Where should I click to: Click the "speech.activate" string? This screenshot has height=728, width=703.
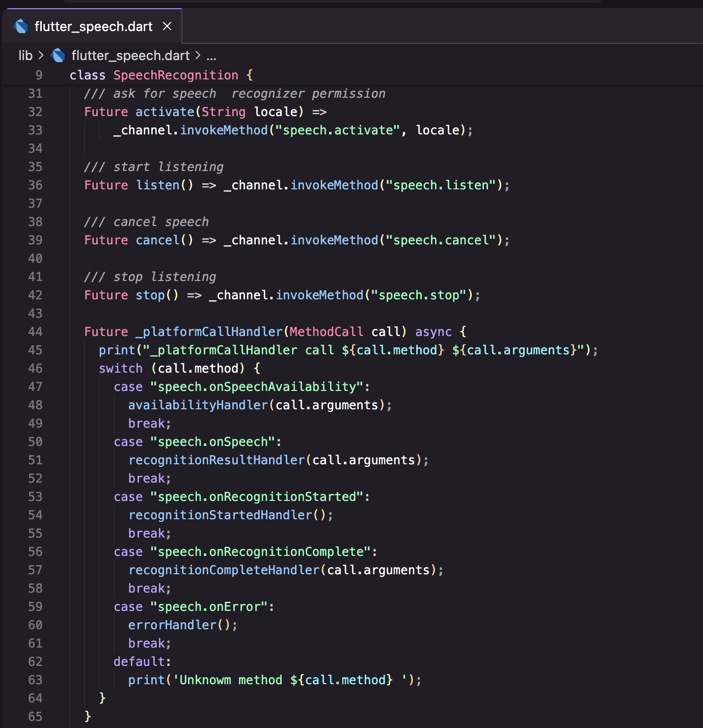tap(338, 130)
